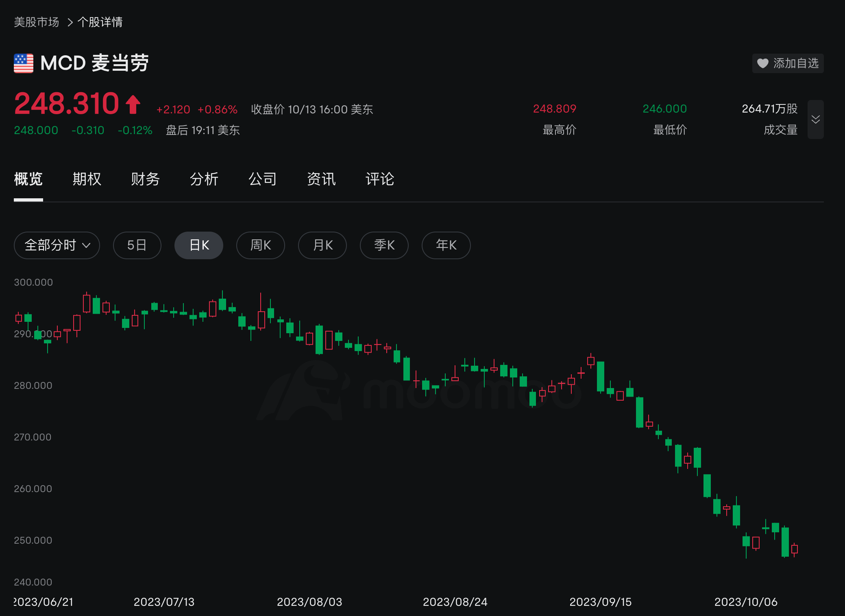Open the 全部分时 dropdown
Viewport: 845px width, 616px height.
coord(57,245)
